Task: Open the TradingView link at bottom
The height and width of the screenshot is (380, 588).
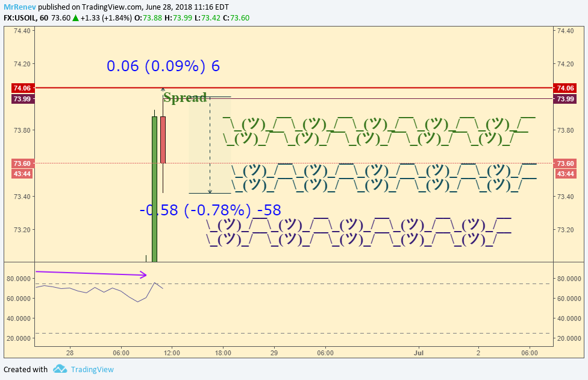Action: coord(92,370)
